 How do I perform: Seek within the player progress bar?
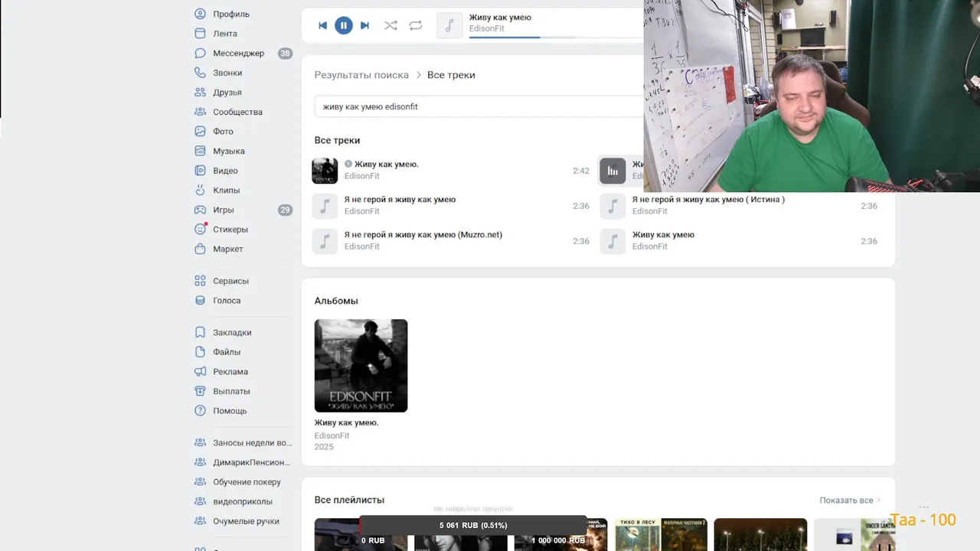click(555, 37)
